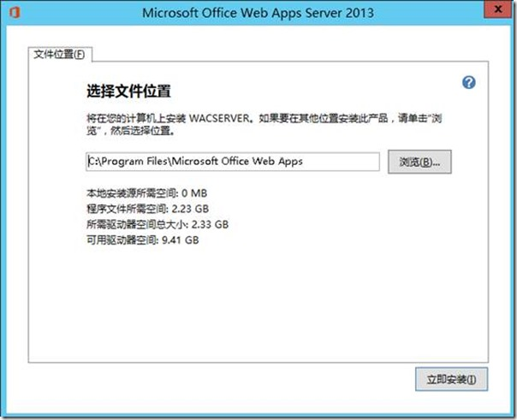Click 'Program Files' within the install path
Screen dimensions: 517x420
(x=134, y=162)
